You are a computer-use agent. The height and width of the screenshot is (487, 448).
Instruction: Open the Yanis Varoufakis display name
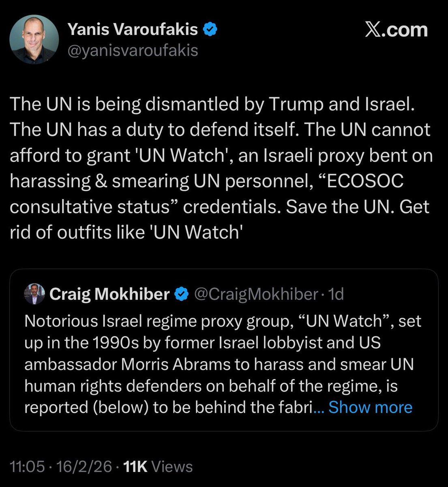[133, 29]
